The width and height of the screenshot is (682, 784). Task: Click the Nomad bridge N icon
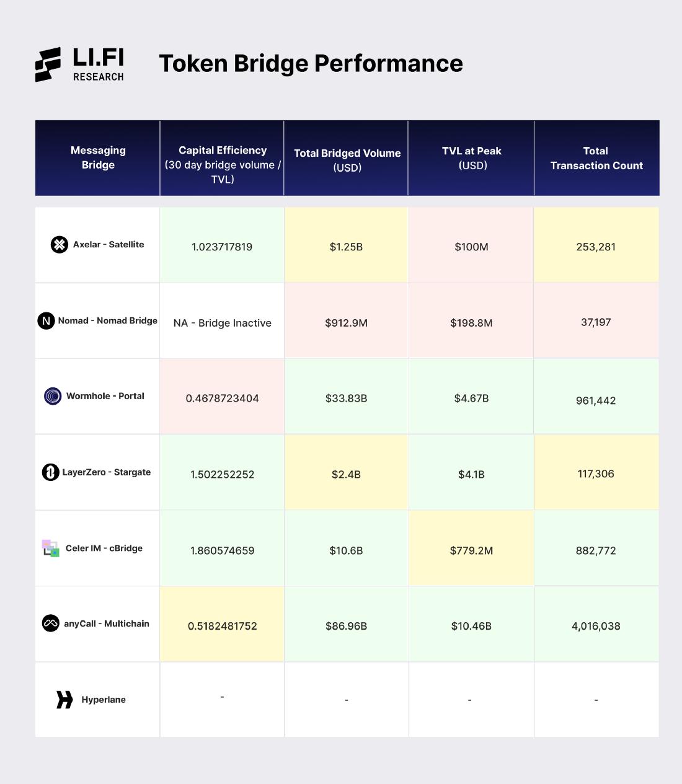(46, 321)
